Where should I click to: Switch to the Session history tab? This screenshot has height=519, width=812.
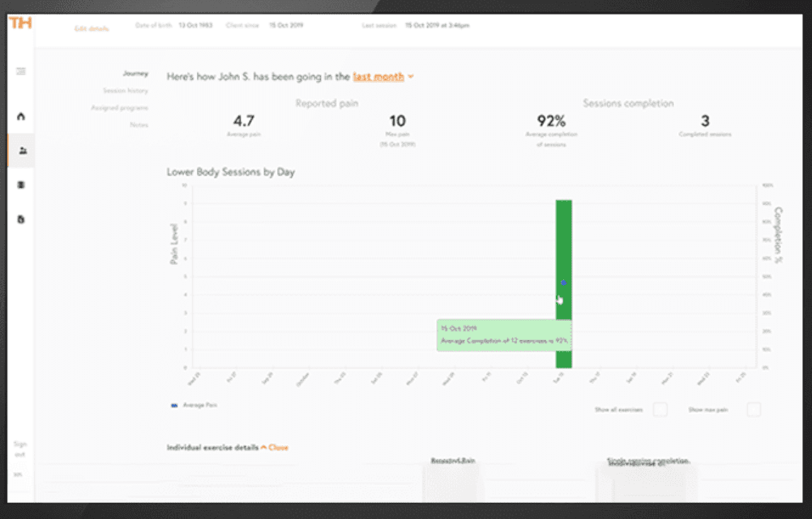(126, 90)
